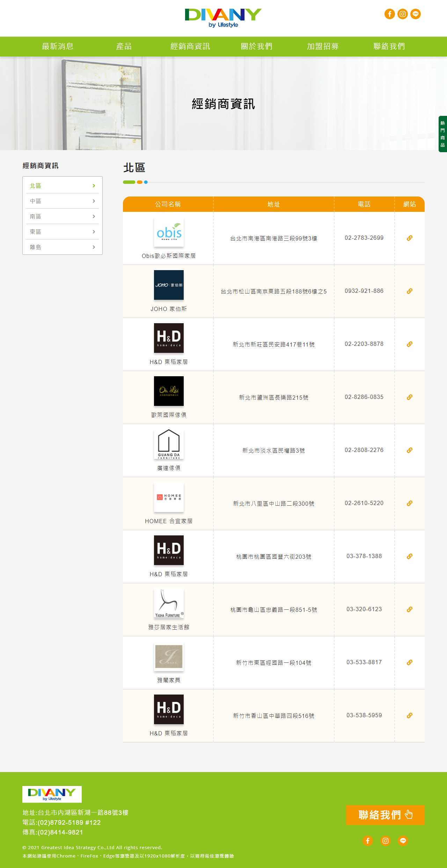This screenshot has width=447, height=868.
Task: Open the Instagram icon in header
Action: click(x=403, y=14)
